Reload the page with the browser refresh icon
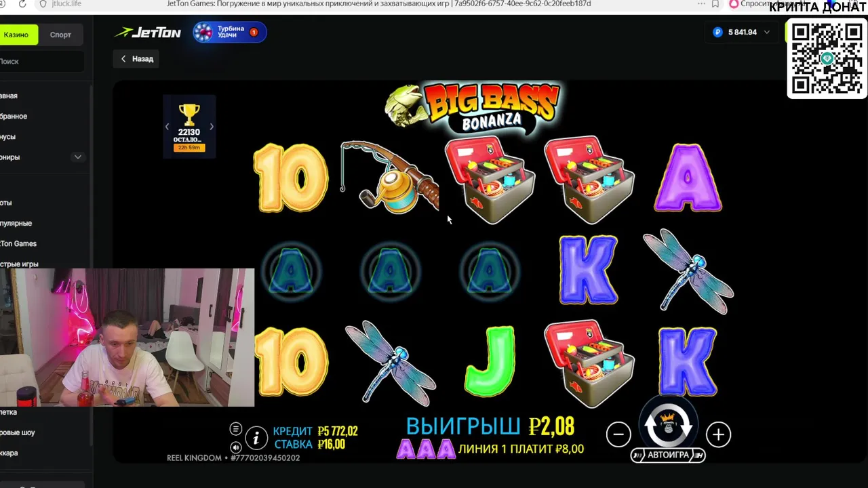 coord(22,4)
